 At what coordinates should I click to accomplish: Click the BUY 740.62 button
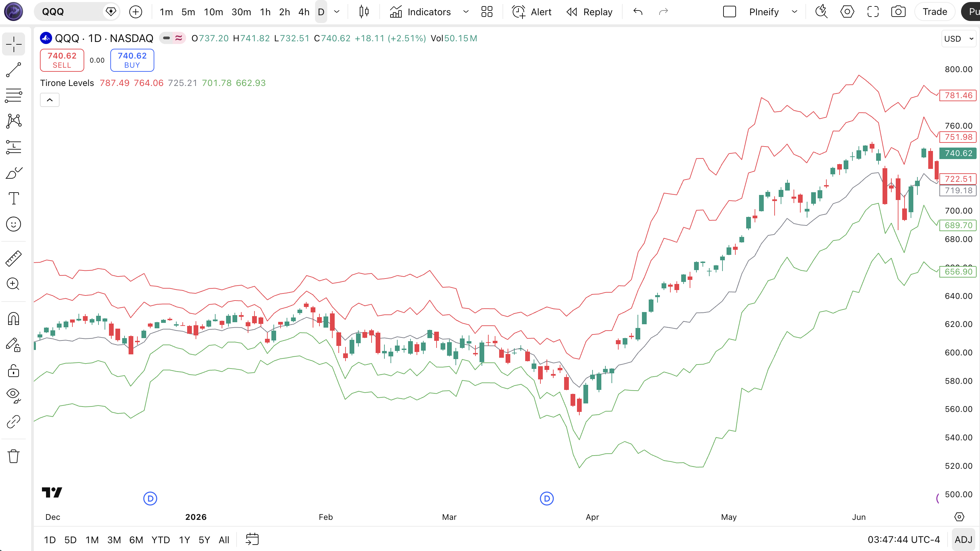132,60
